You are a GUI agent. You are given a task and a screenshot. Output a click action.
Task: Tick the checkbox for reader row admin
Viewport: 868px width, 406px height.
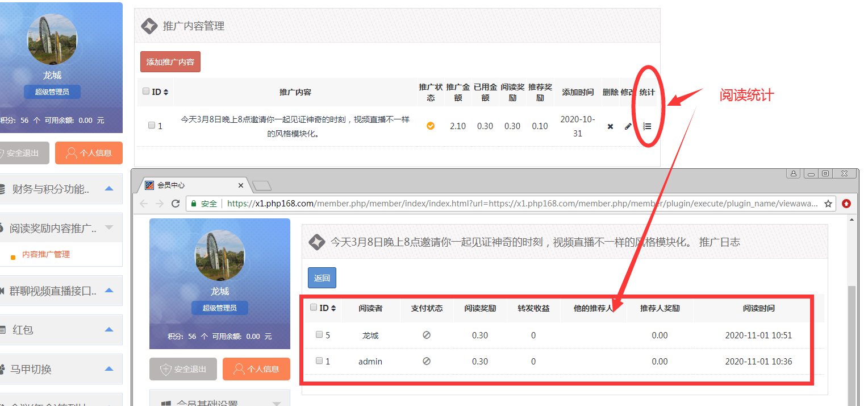click(319, 361)
